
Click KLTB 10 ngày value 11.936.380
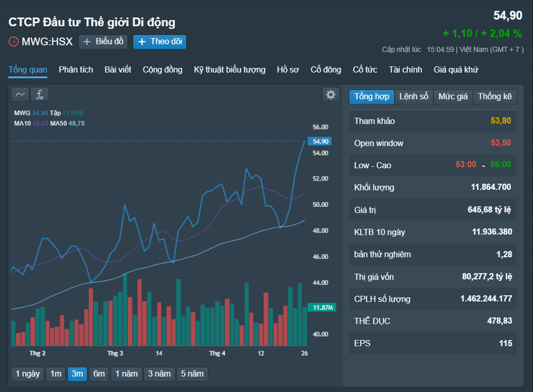(x=492, y=232)
